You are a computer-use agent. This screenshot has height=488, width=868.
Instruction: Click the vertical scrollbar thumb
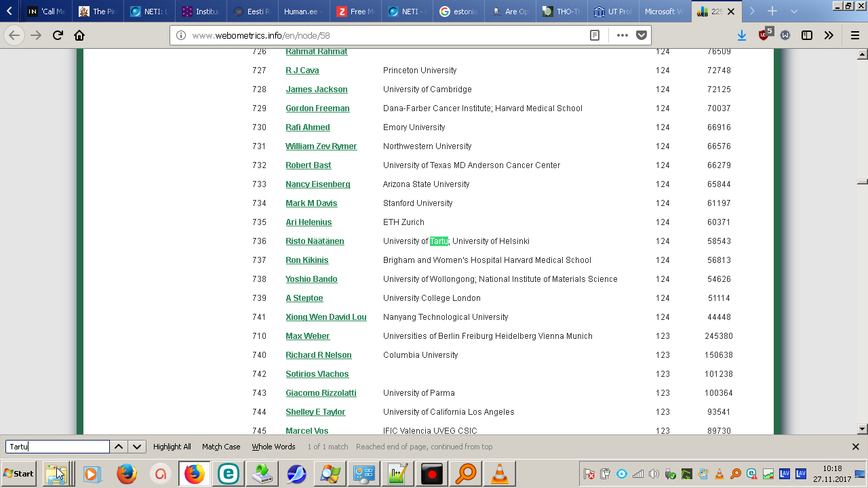862,182
